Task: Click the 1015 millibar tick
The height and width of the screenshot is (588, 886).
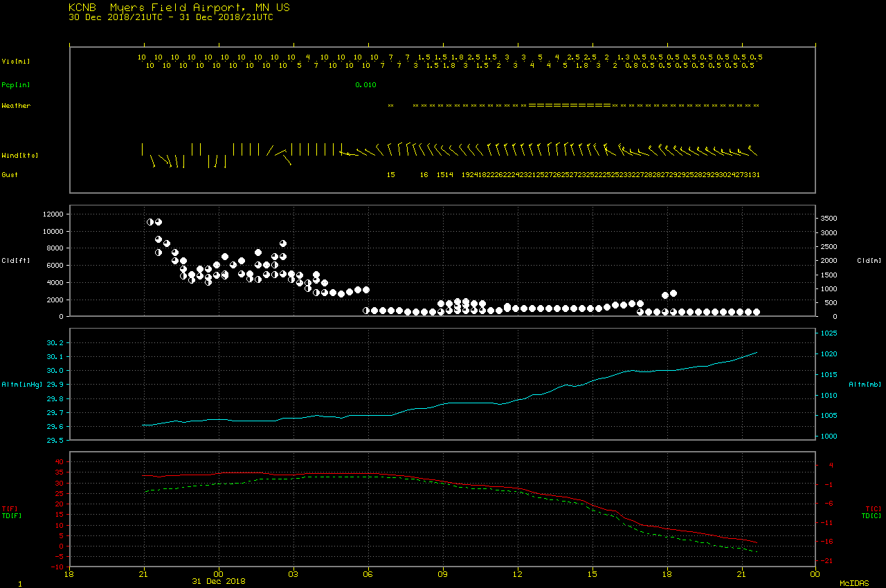Action: pyautogui.click(x=829, y=375)
